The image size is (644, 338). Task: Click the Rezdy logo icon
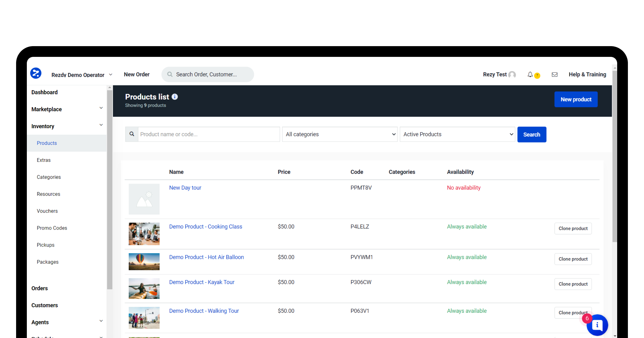(36, 73)
